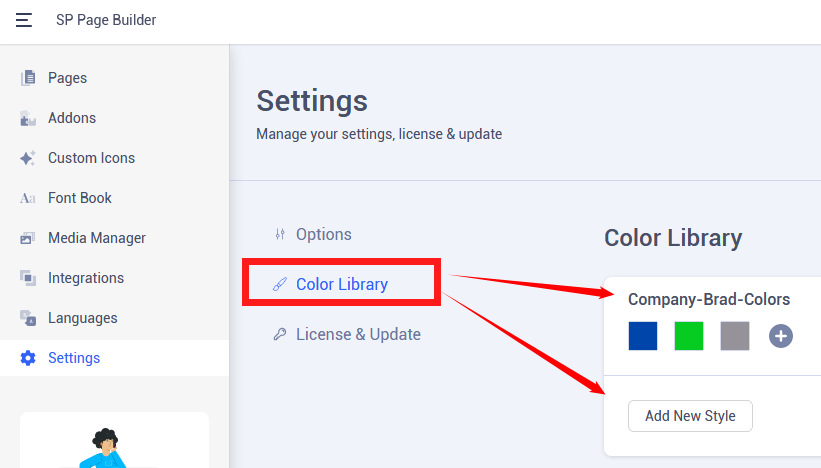
Task: Click the Languages sidebar icon
Action: point(28,318)
